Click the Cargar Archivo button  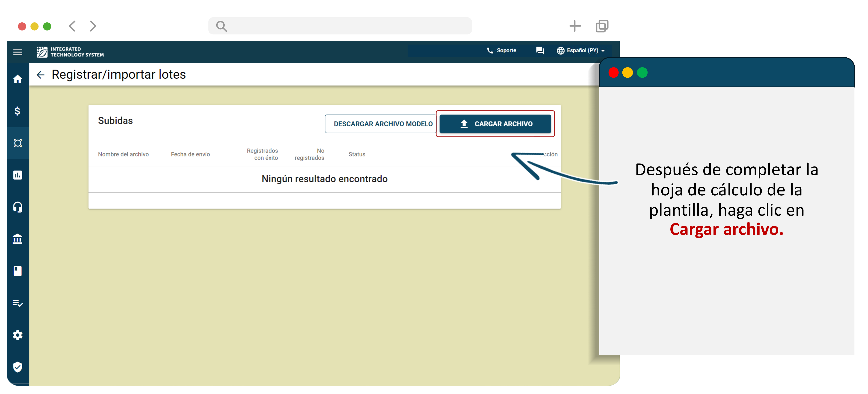tap(495, 124)
